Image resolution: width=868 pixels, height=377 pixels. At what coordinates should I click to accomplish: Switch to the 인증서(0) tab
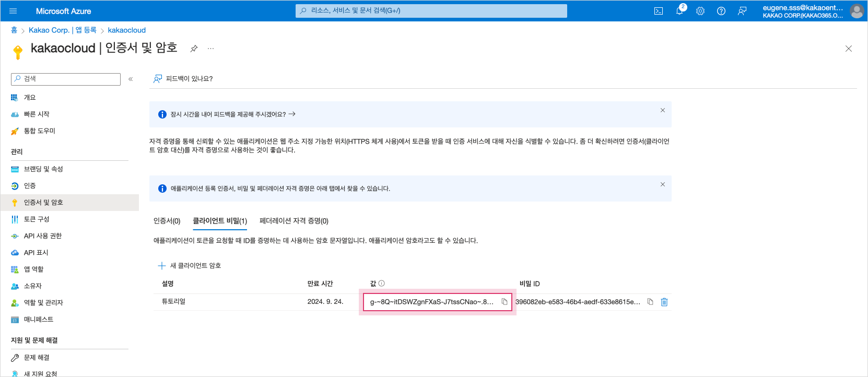point(167,221)
